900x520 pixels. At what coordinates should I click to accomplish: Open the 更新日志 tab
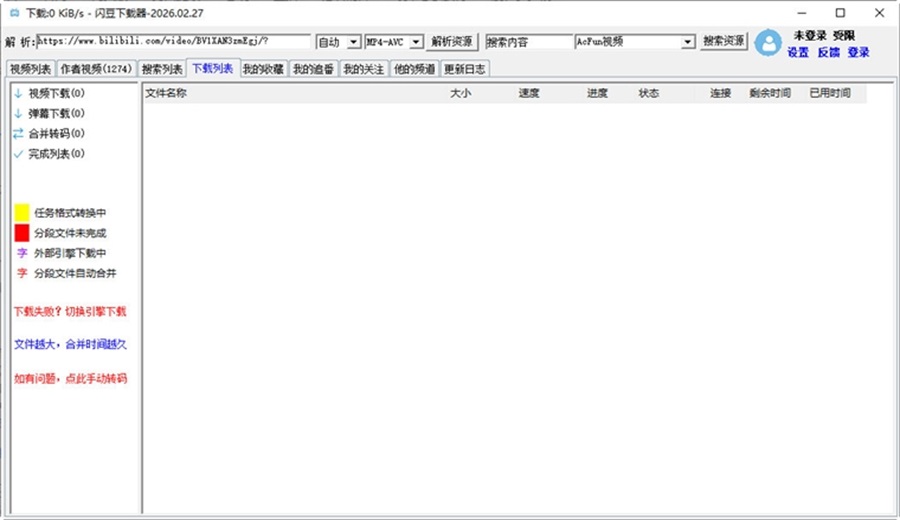pyautogui.click(x=464, y=69)
